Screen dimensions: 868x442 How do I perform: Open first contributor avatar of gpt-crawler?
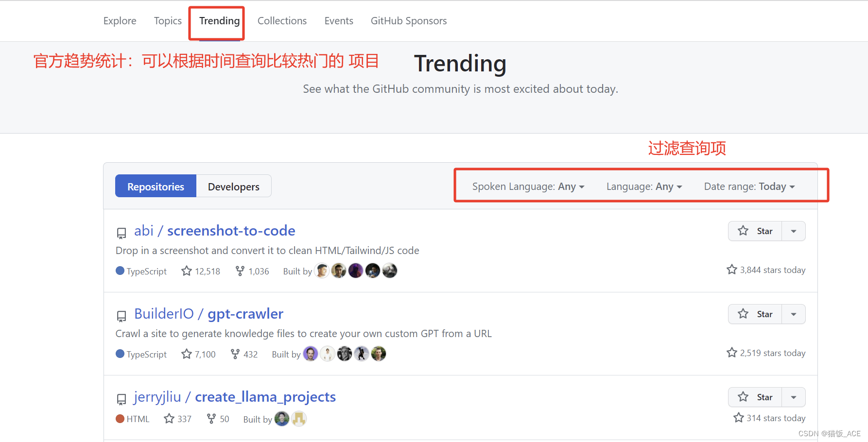311,354
